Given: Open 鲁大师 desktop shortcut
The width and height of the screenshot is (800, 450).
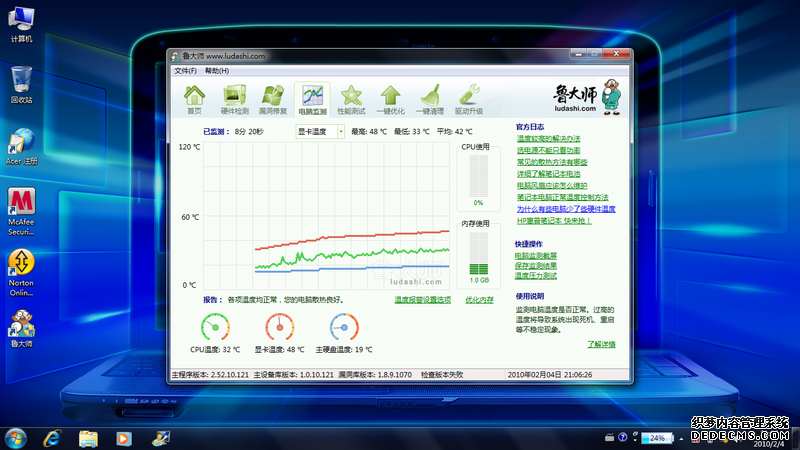Looking at the screenshot, I should [x=21, y=328].
